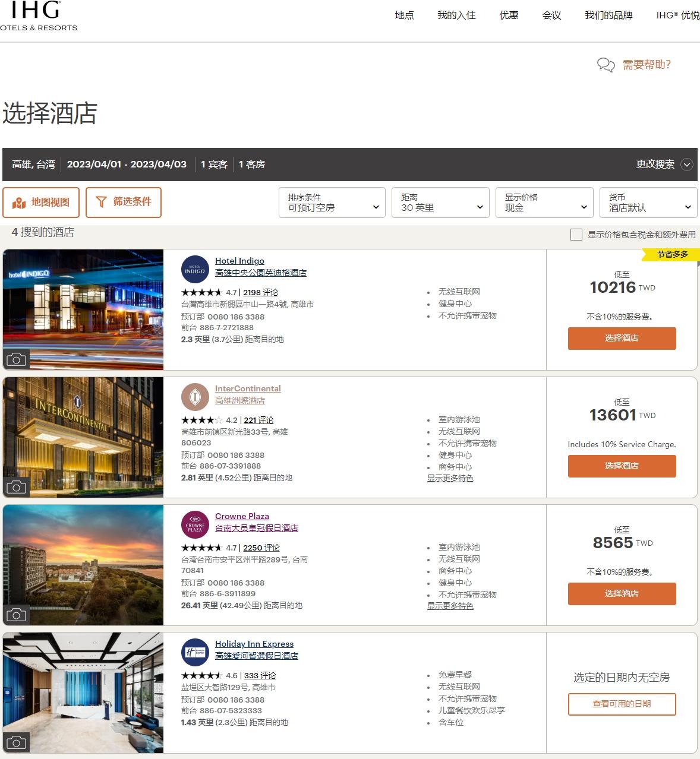The image size is (700, 759).
Task: Open the 排序条件 sort dropdown
Action: (x=332, y=203)
